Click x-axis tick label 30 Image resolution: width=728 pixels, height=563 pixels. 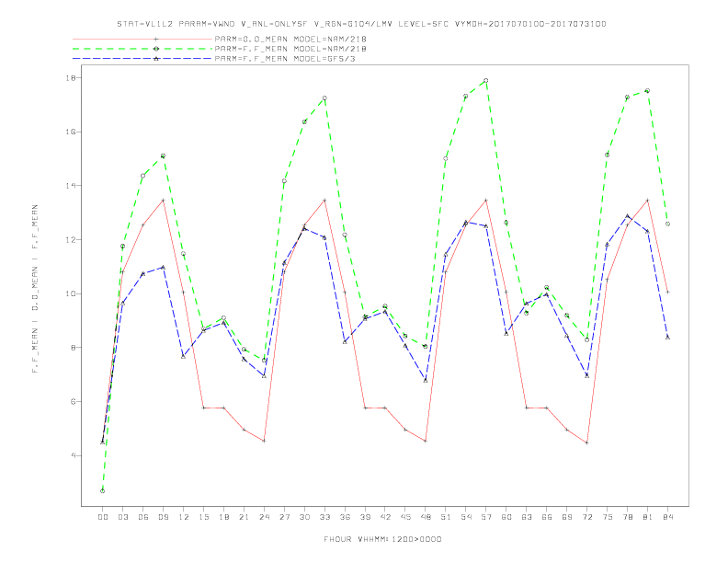click(304, 517)
